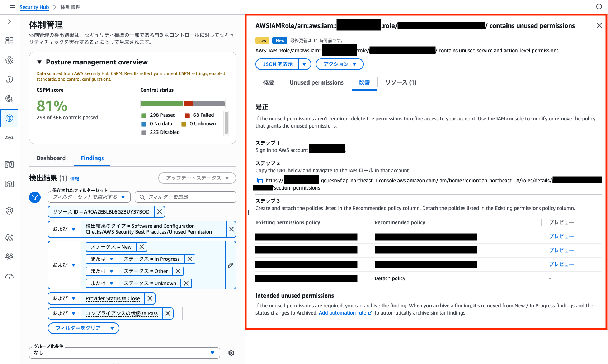Open the shield with people sidebar icon
Screen dimensions: 608x364
9,211
